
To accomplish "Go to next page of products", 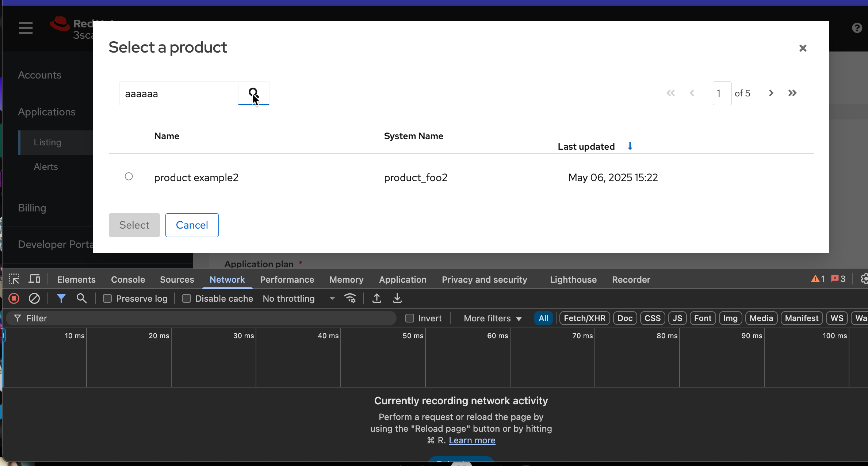I will click(x=771, y=93).
